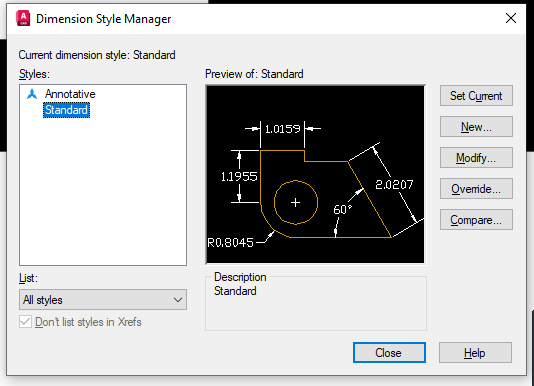Select the Annotative dimension style
Viewport: 534px width, 386px height.
pos(70,94)
